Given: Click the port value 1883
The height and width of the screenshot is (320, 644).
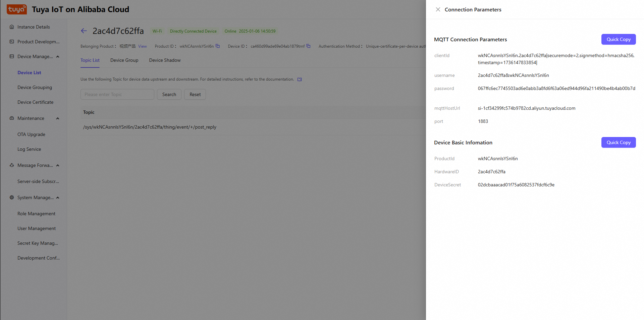Looking at the screenshot, I should (483, 121).
